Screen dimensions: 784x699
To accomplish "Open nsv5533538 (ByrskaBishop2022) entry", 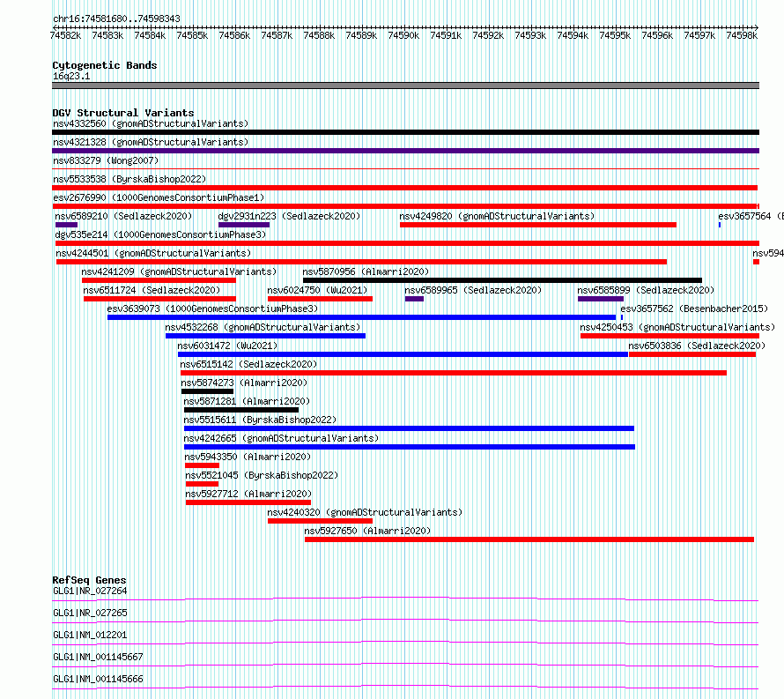I will click(129, 179).
